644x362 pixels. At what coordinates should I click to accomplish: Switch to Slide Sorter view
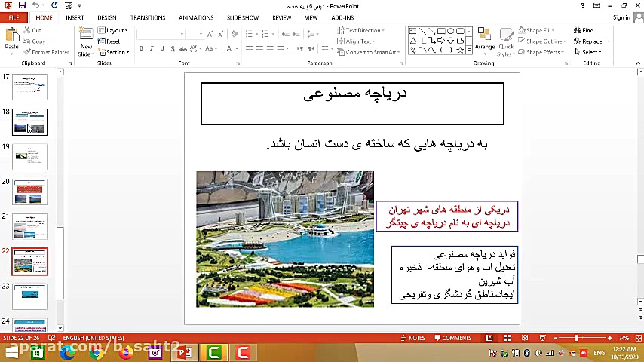tap(508, 338)
